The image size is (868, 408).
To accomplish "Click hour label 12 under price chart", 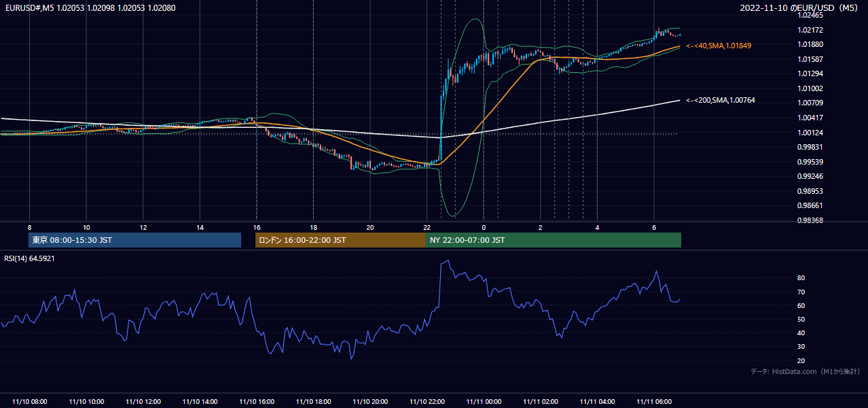I will (x=143, y=227).
